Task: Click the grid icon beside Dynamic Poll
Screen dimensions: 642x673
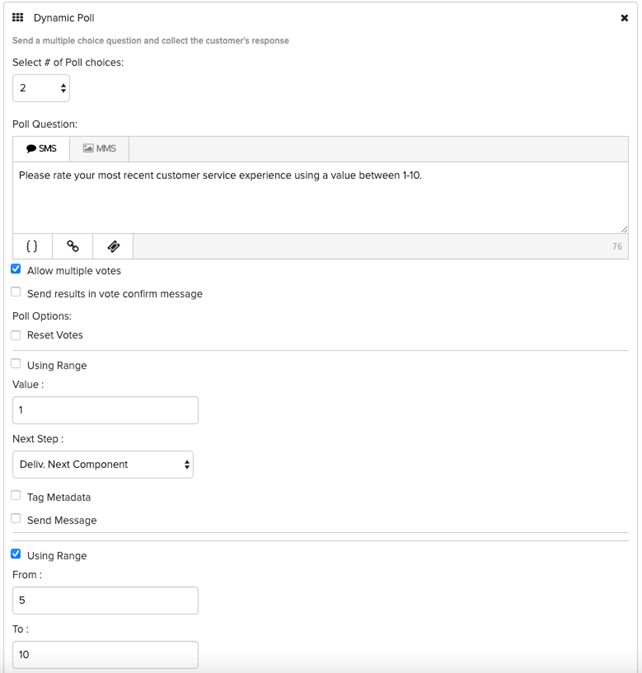Action: point(18,18)
